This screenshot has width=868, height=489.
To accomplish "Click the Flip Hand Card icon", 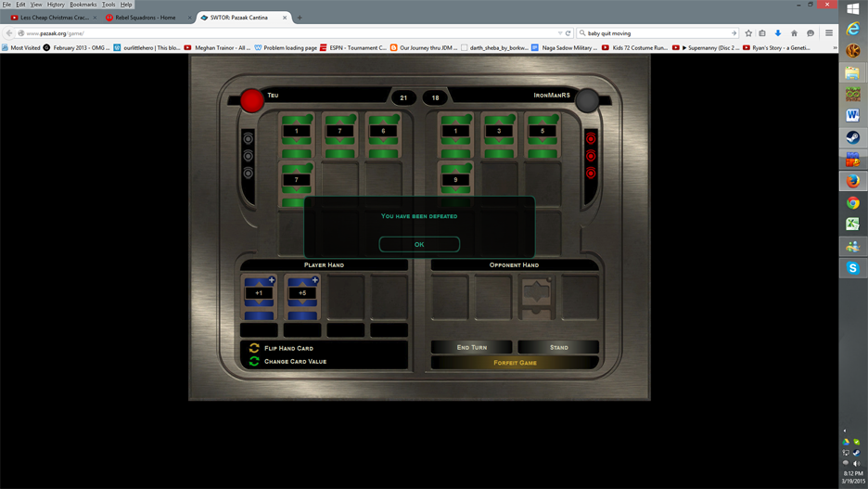I will 254,348.
